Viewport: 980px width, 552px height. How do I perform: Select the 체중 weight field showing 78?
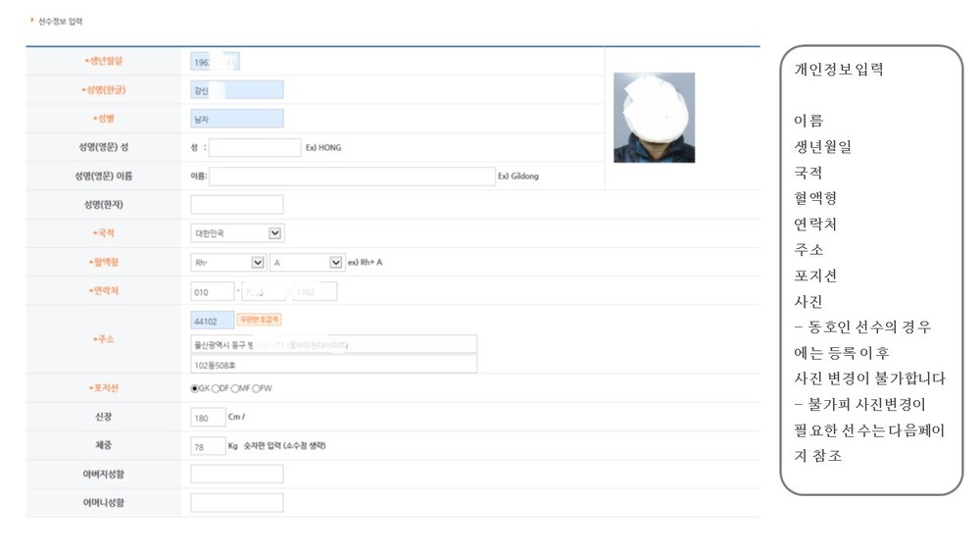[208, 446]
